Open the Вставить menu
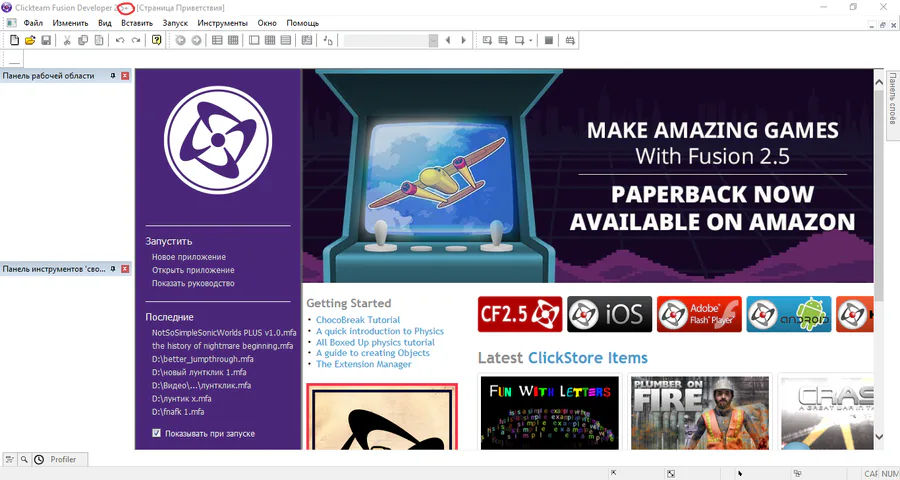The width and height of the screenshot is (900, 480). pyautogui.click(x=137, y=23)
